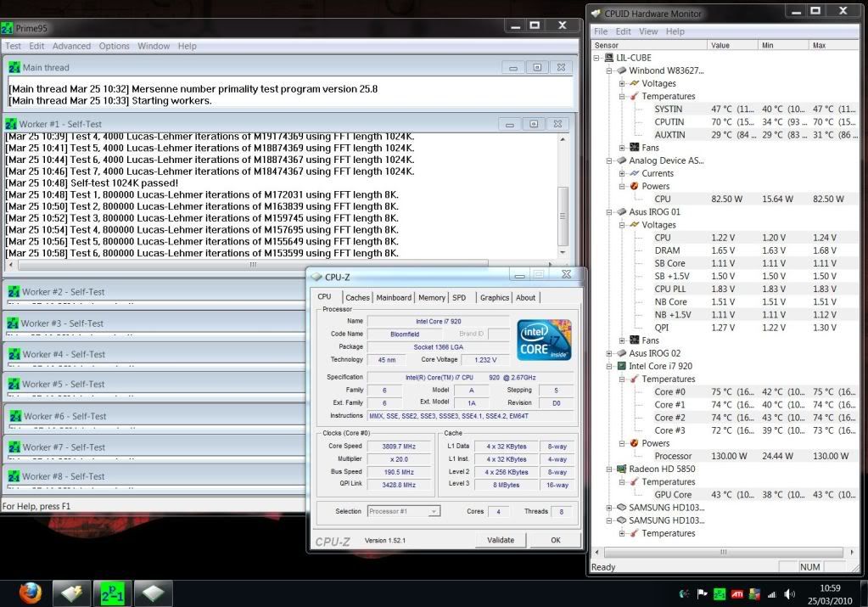Switch to CPU-Z Caches tab

pos(357,297)
